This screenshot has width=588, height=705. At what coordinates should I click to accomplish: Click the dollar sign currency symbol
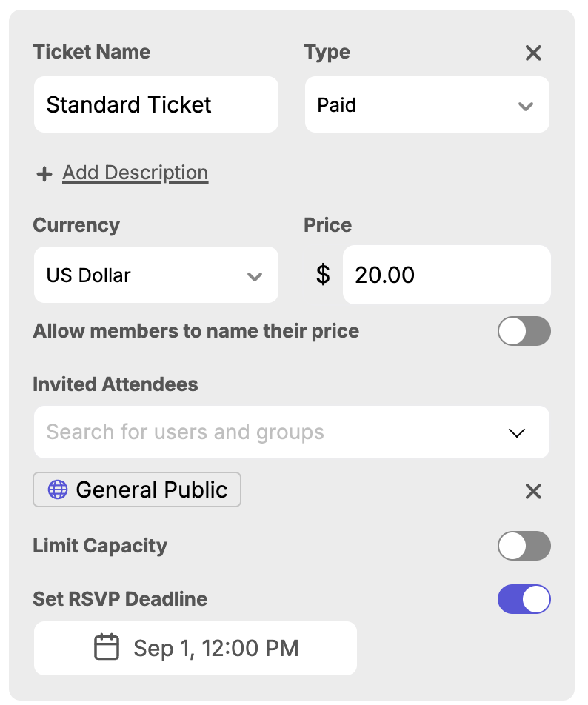[x=323, y=275]
